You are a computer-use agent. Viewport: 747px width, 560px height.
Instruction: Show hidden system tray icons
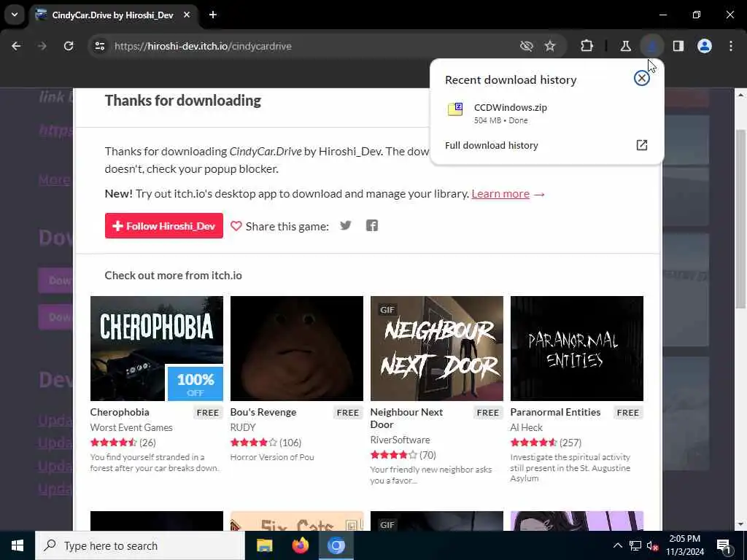point(617,545)
